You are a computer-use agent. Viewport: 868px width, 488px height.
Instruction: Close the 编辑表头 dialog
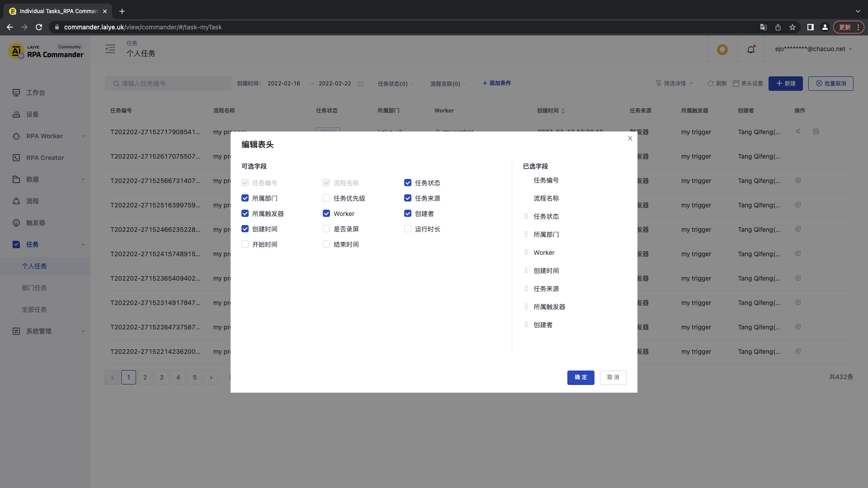click(630, 138)
